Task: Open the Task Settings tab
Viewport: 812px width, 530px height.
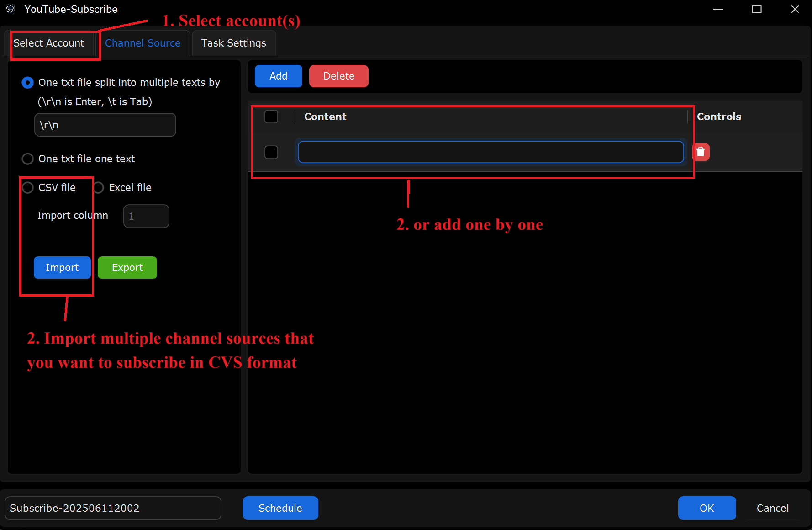Action: point(234,43)
